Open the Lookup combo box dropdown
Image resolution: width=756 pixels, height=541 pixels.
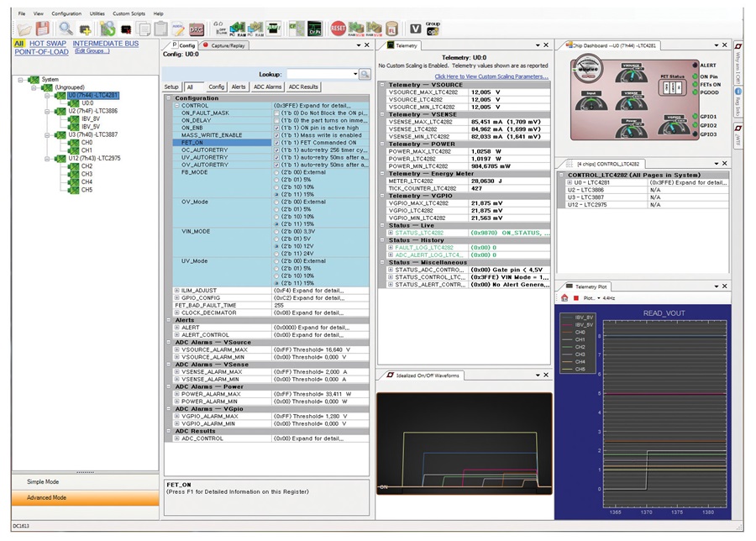click(354, 75)
